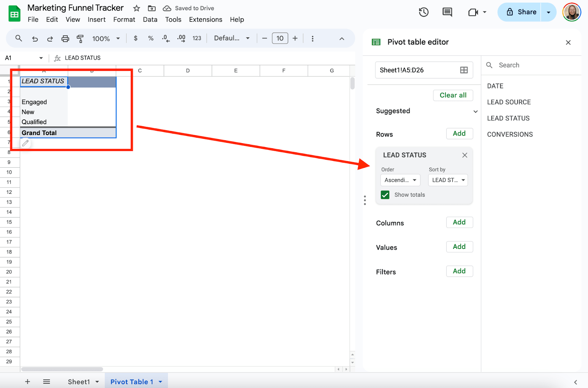Click the all sheets list icon
The width and height of the screenshot is (588, 388).
point(47,382)
